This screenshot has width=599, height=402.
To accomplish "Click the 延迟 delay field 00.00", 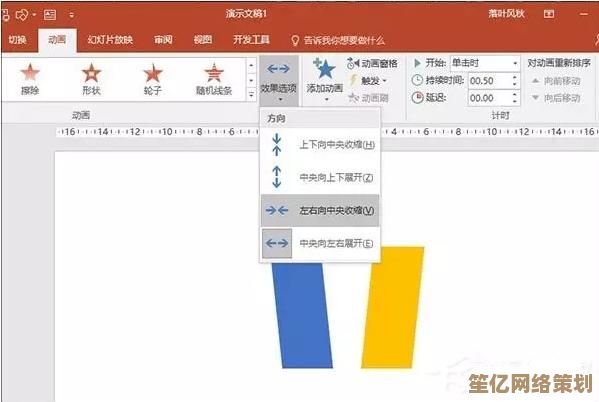I will [x=489, y=98].
